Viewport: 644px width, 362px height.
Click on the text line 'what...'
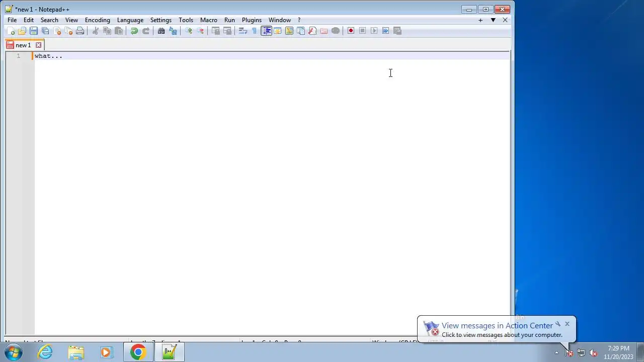(x=48, y=56)
